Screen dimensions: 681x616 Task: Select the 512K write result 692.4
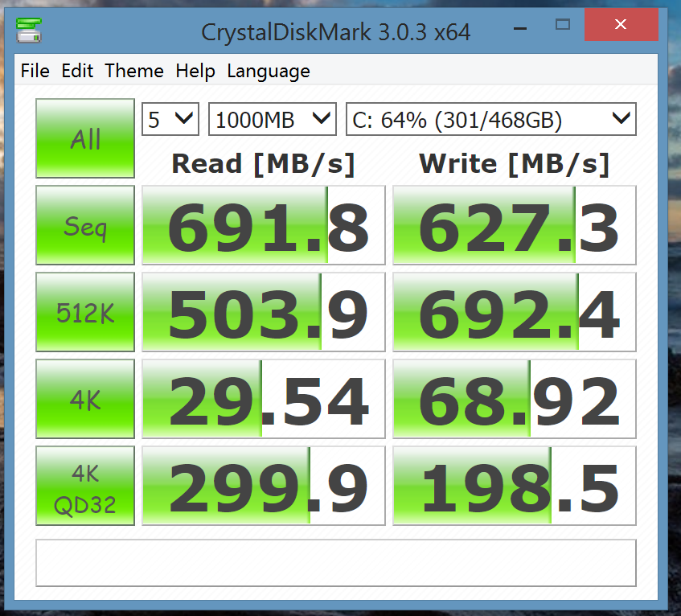click(x=515, y=312)
